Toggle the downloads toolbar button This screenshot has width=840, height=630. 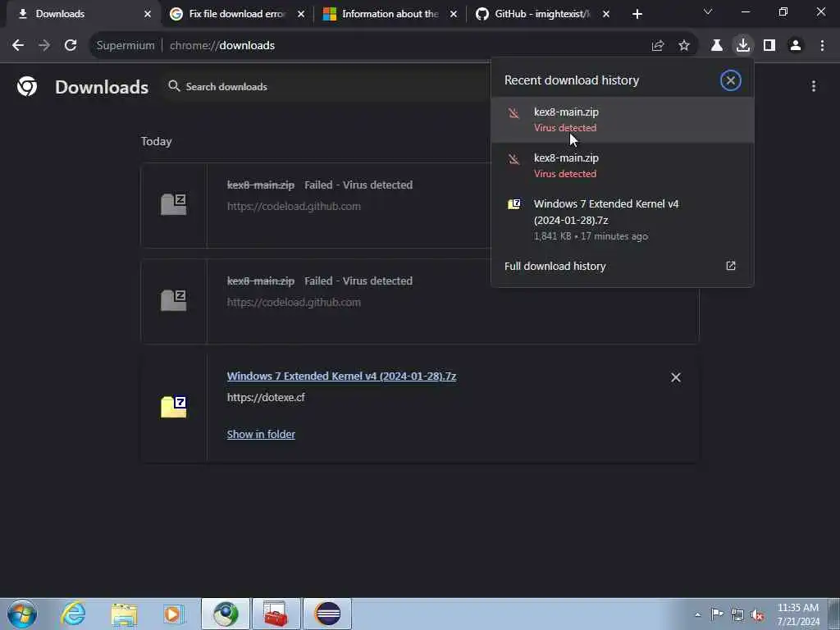point(743,46)
